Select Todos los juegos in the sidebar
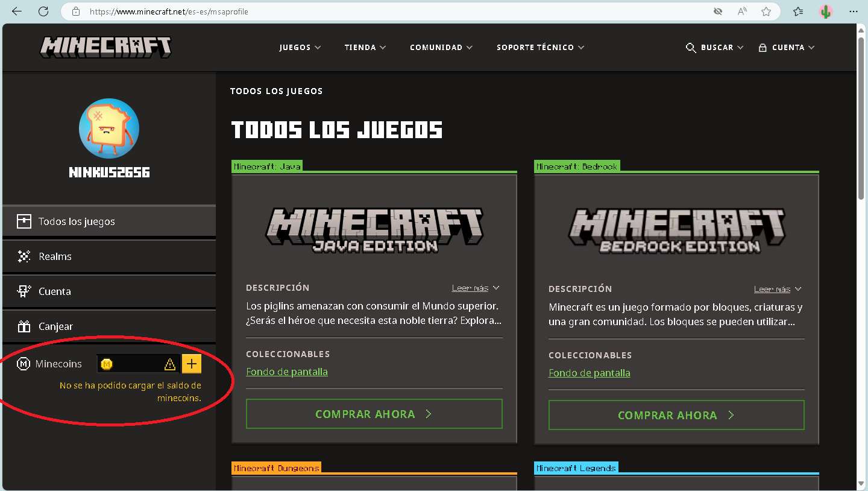The height and width of the screenshot is (491, 868). click(109, 221)
